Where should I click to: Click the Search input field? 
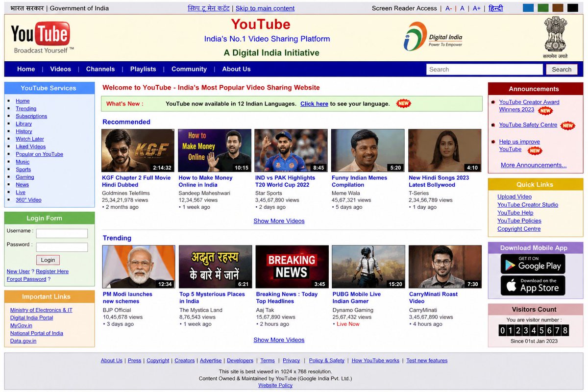pos(485,69)
